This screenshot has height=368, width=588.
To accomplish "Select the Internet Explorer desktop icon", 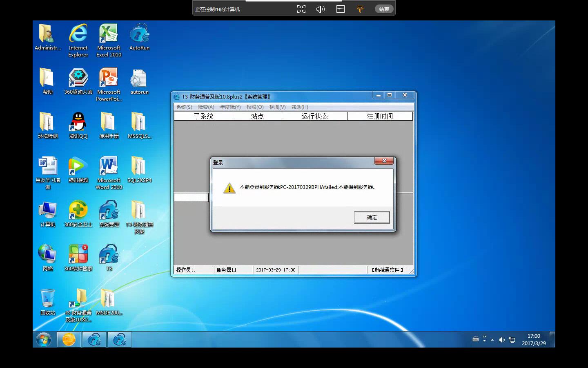I will click(78, 40).
